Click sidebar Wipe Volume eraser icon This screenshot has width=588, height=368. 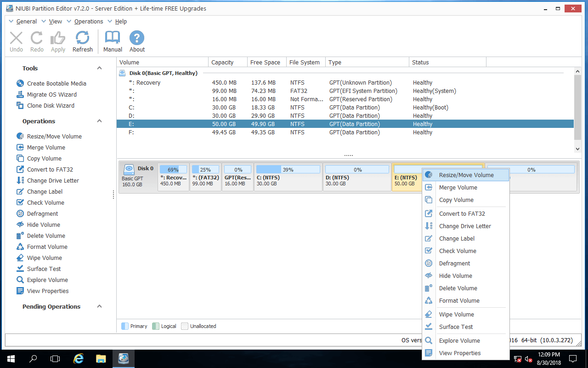20,258
